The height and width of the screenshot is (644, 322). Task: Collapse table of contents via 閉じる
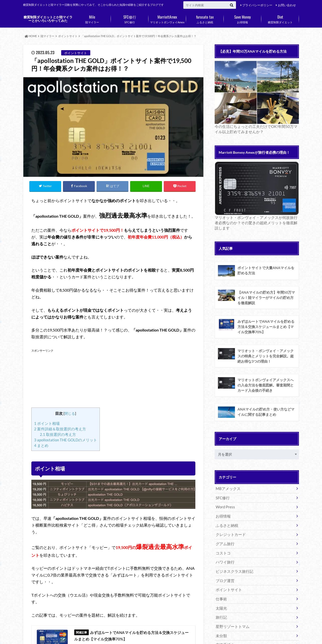click(70, 414)
